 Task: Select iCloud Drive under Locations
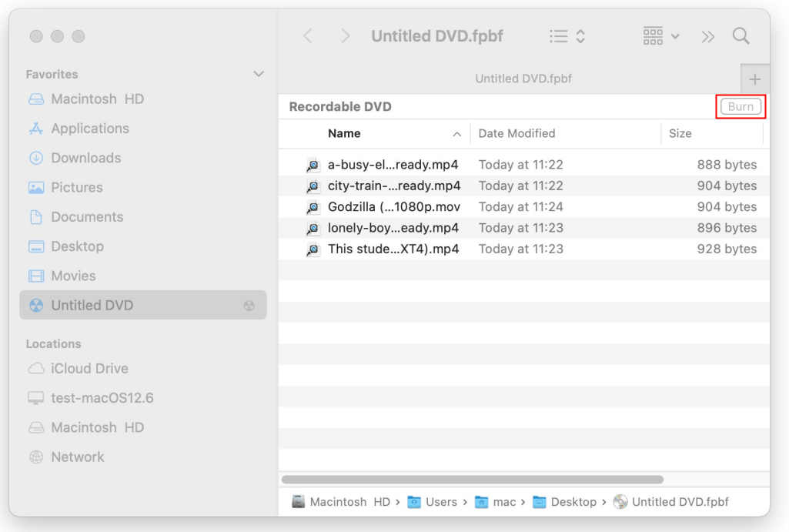(89, 369)
